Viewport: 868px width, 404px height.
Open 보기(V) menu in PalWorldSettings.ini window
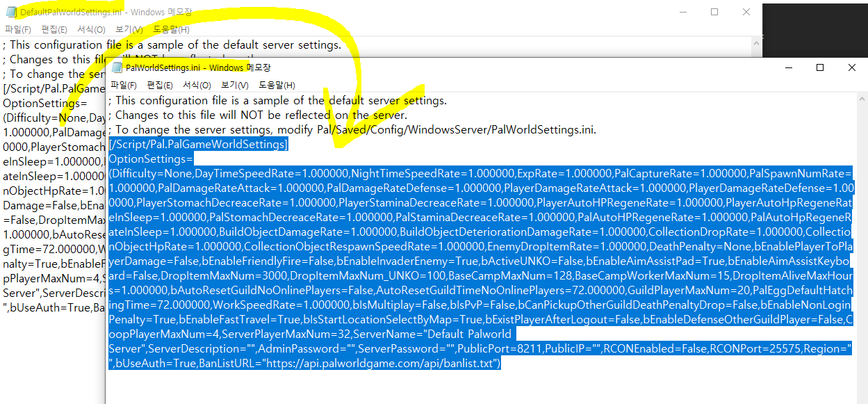pos(235,85)
